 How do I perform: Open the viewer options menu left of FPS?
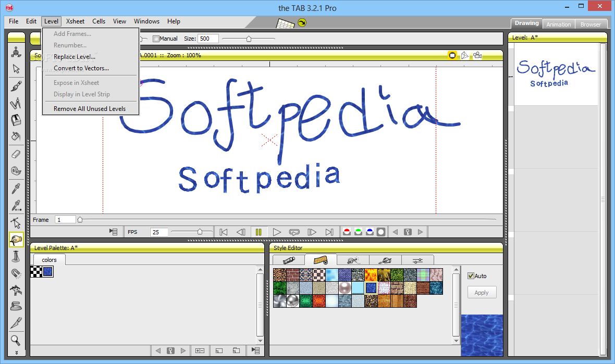[113, 232]
